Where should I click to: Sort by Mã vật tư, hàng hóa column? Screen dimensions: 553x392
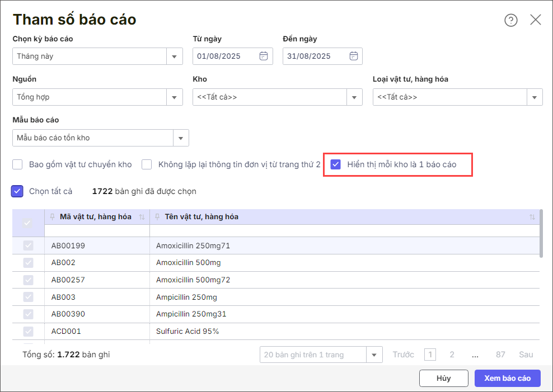tap(142, 217)
